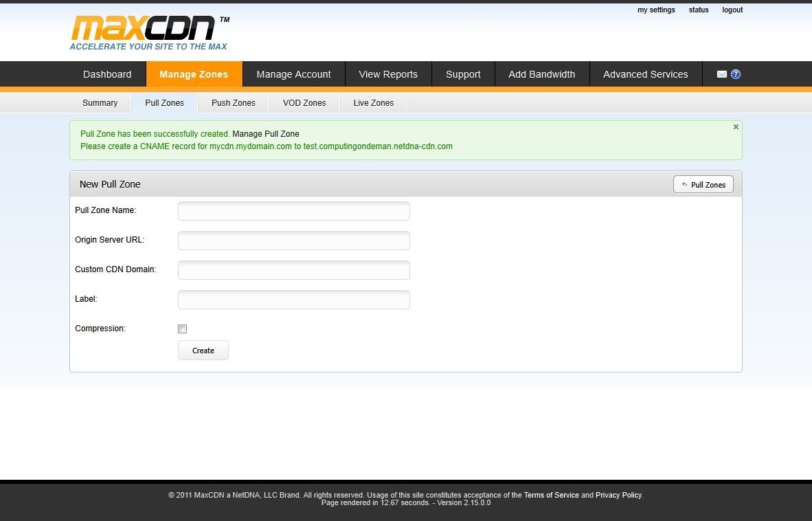Focus the Label input field
Viewport: 812px width, 521px height.
[293, 300]
